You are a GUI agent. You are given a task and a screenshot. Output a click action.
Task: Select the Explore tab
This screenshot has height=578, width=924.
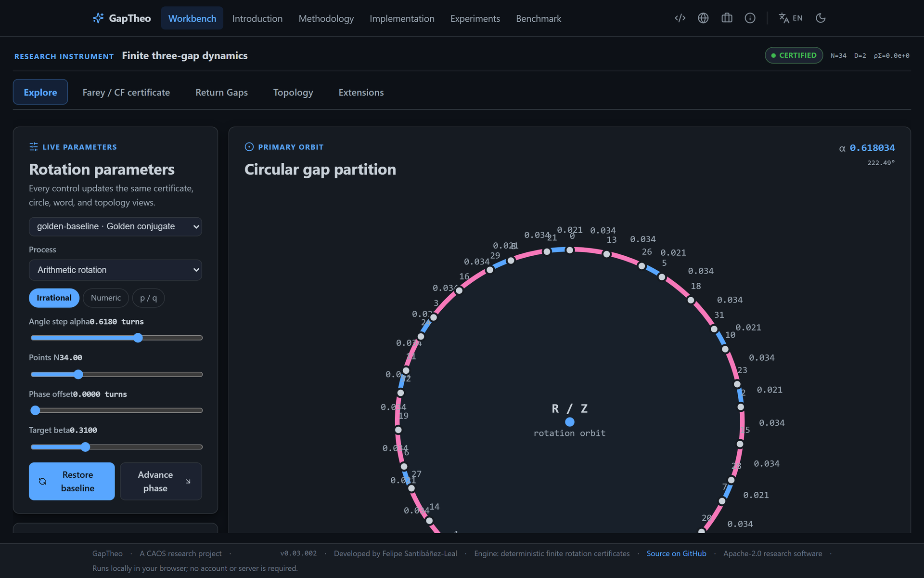(x=40, y=92)
